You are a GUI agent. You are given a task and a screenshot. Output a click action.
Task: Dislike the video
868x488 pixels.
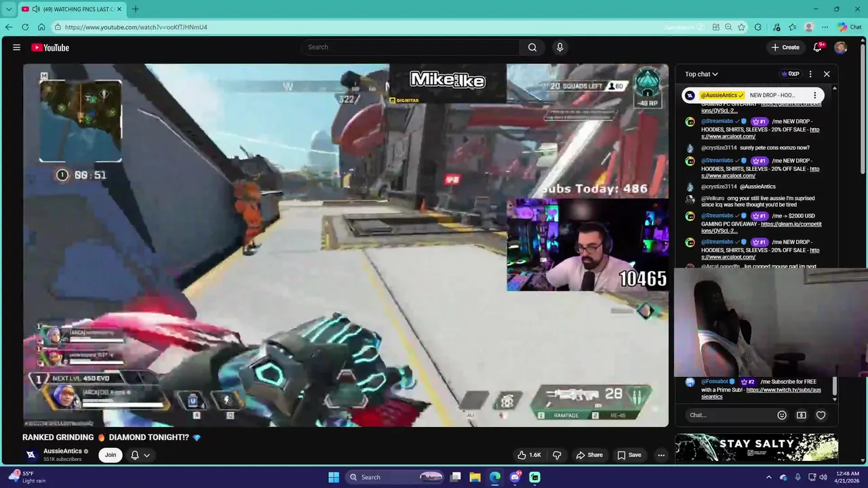coord(557,455)
